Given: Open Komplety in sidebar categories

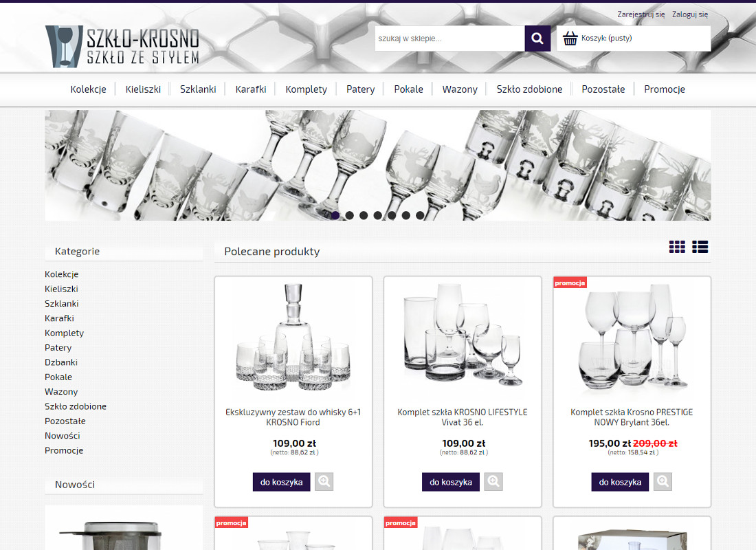Looking at the screenshot, I should [64, 333].
